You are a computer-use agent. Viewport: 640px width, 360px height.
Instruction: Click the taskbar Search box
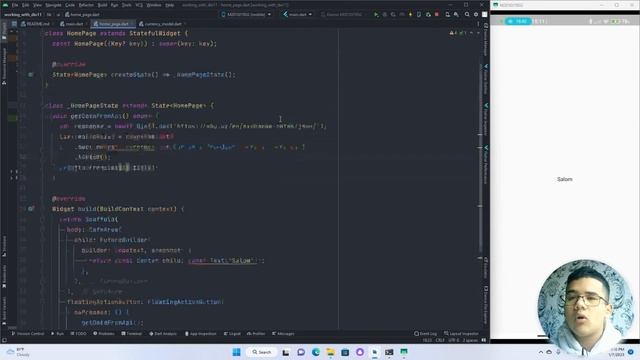tap(262, 352)
